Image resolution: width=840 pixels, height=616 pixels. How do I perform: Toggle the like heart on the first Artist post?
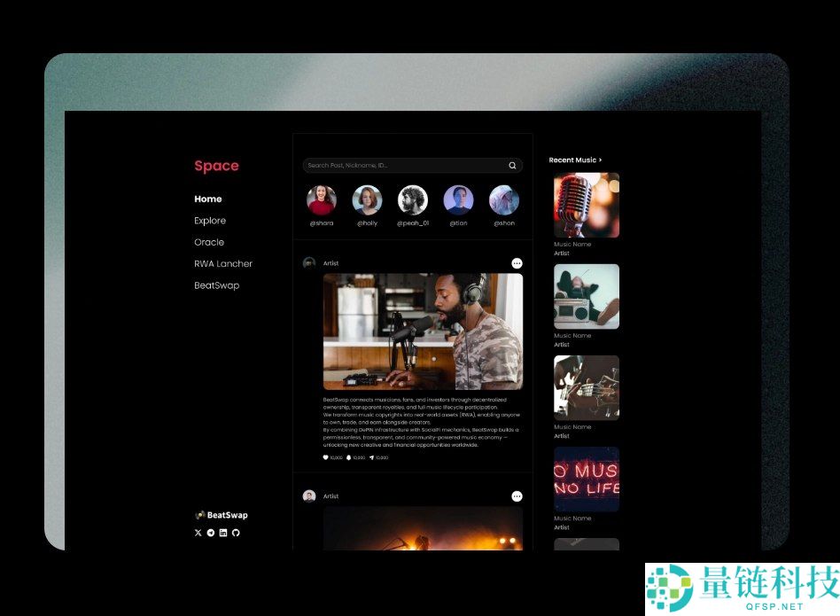[x=325, y=457]
